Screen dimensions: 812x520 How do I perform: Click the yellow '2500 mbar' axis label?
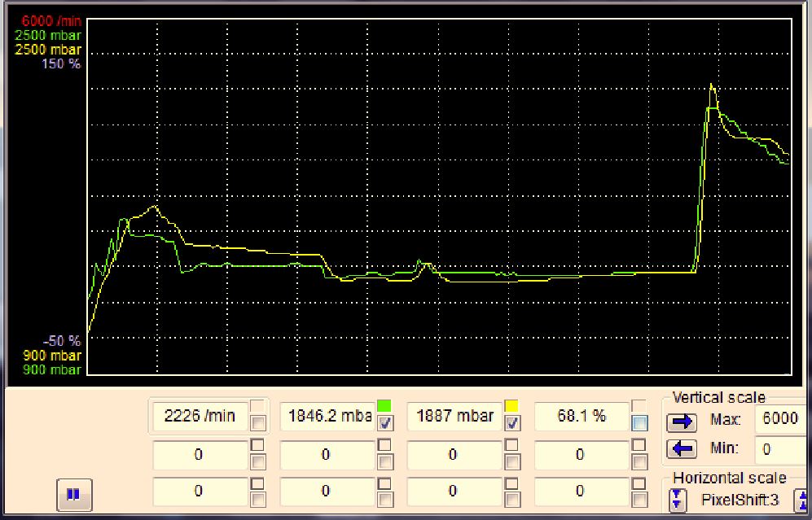(x=48, y=50)
